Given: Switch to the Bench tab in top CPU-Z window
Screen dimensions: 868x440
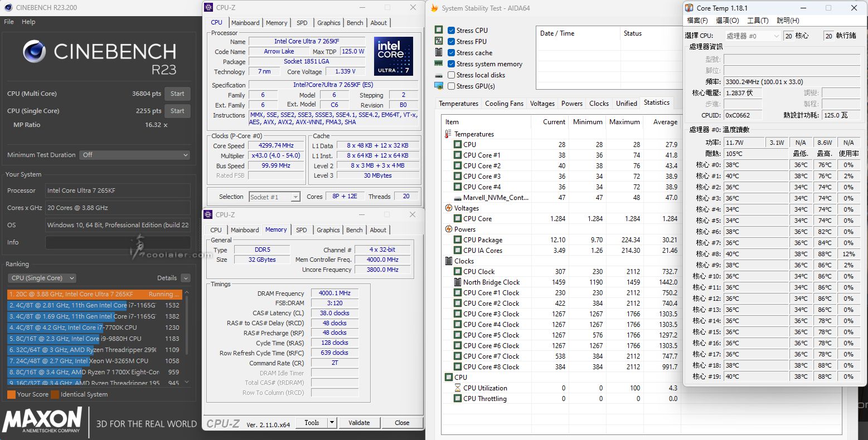Looking at the screenshot, I should 355,23.
